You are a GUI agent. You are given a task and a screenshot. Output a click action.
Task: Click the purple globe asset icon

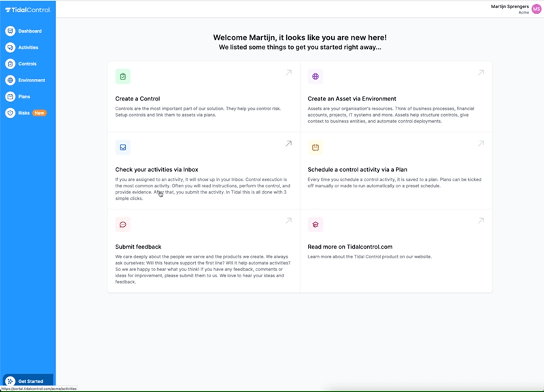pos(315,77)
